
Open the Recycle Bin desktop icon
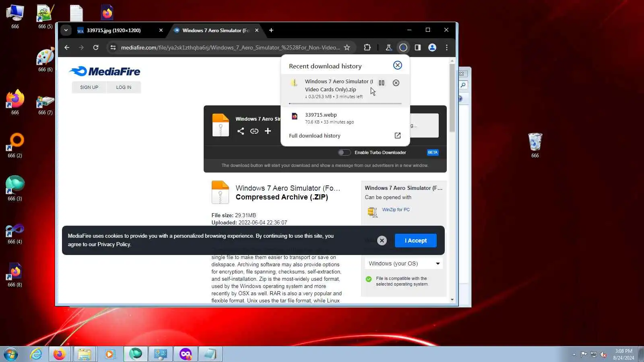535,145
